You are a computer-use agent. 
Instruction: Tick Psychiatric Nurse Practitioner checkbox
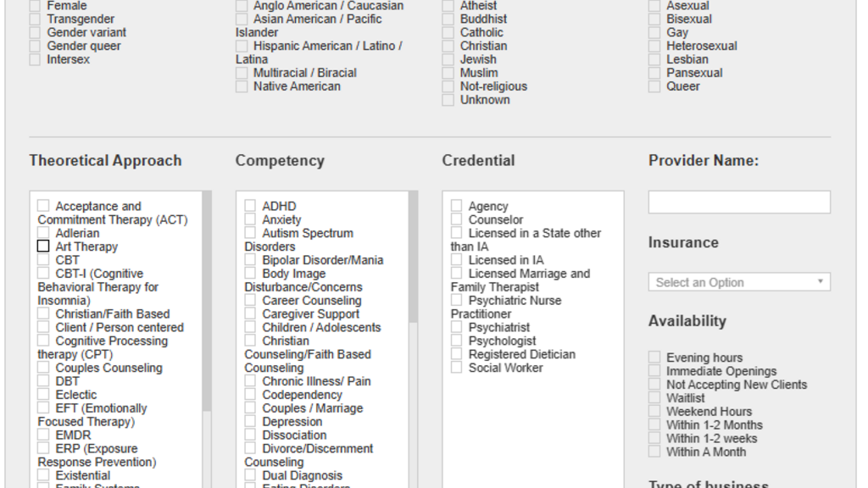pyautogui.click(x=456, y=300)
